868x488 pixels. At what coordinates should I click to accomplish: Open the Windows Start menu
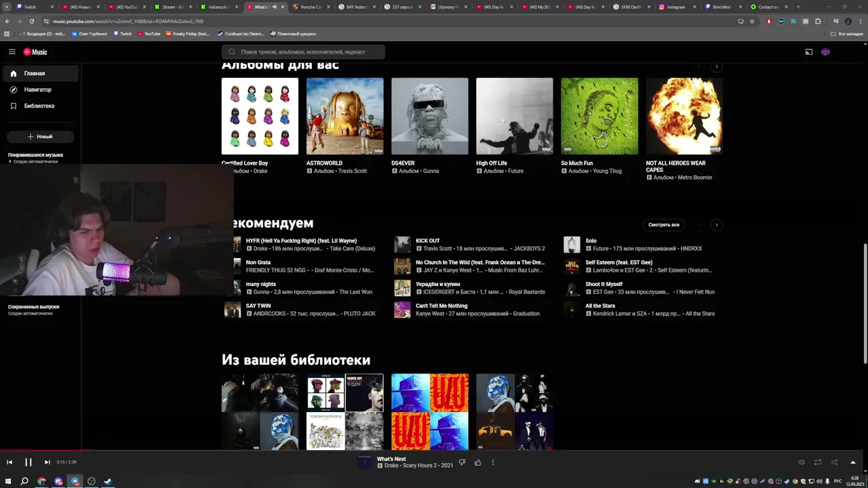(x=7, y=481)
